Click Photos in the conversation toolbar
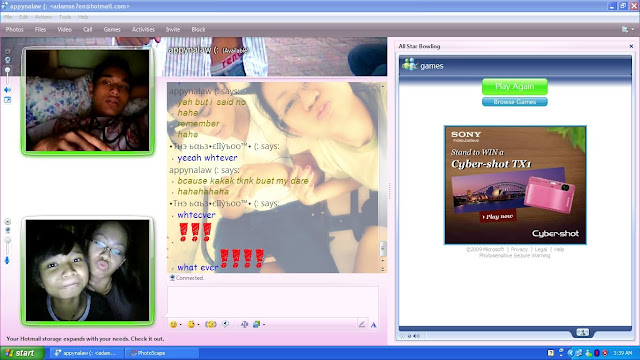This screenshot has height=360, width=640. pos(14,29)
